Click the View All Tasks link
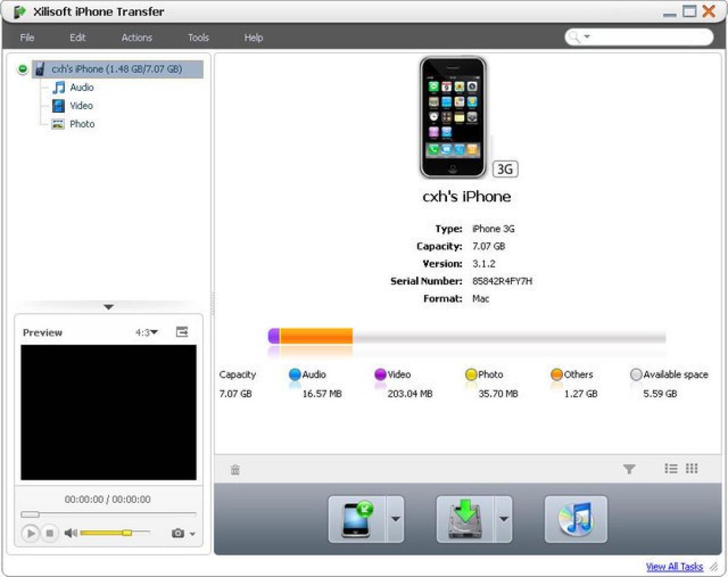 click(x=675, y=567)
